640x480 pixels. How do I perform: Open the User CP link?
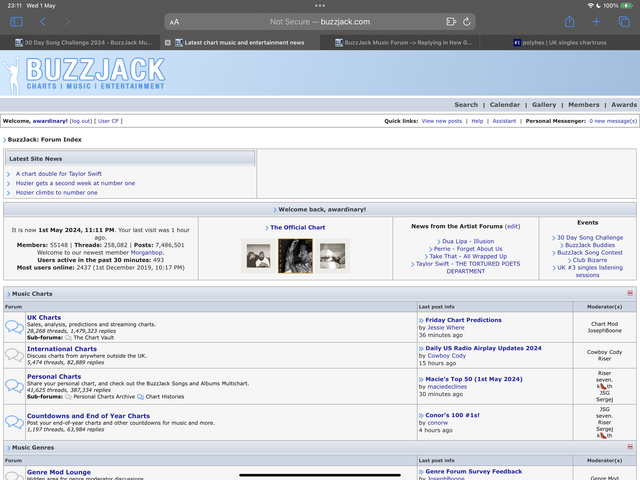pos(108,121)
